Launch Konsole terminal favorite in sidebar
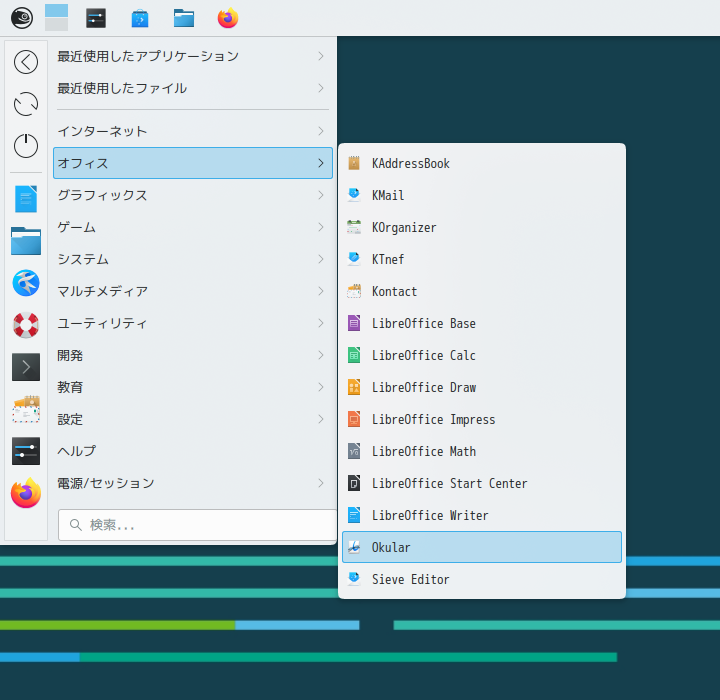The width and height of the screenshot is (720, 700). click(26, 367)
